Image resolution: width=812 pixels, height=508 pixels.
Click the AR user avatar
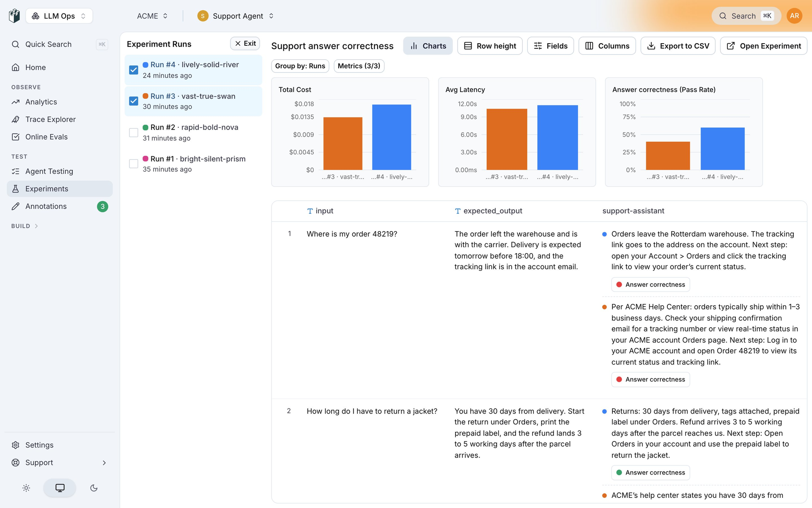794,16
